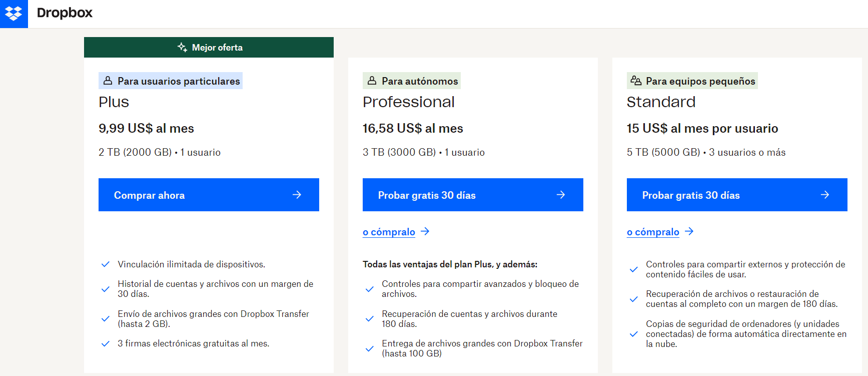
Task: Click Entrega de archivos grandes feature text
Action: 482,348
